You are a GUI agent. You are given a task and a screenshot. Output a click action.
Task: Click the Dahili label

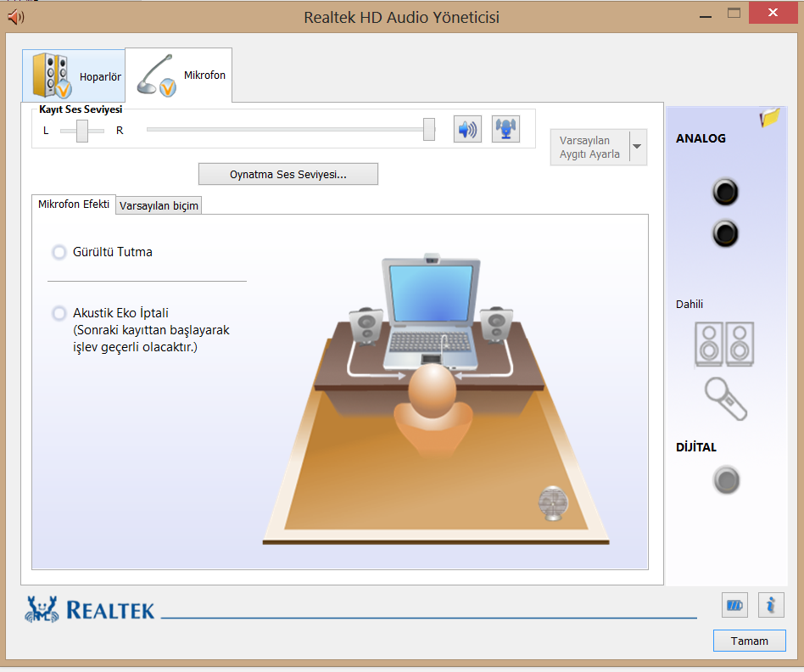[x=690, y=305]
